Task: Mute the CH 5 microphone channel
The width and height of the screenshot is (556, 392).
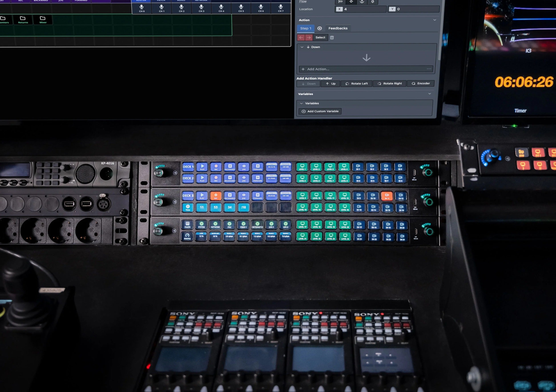Action: coord(242,7)
